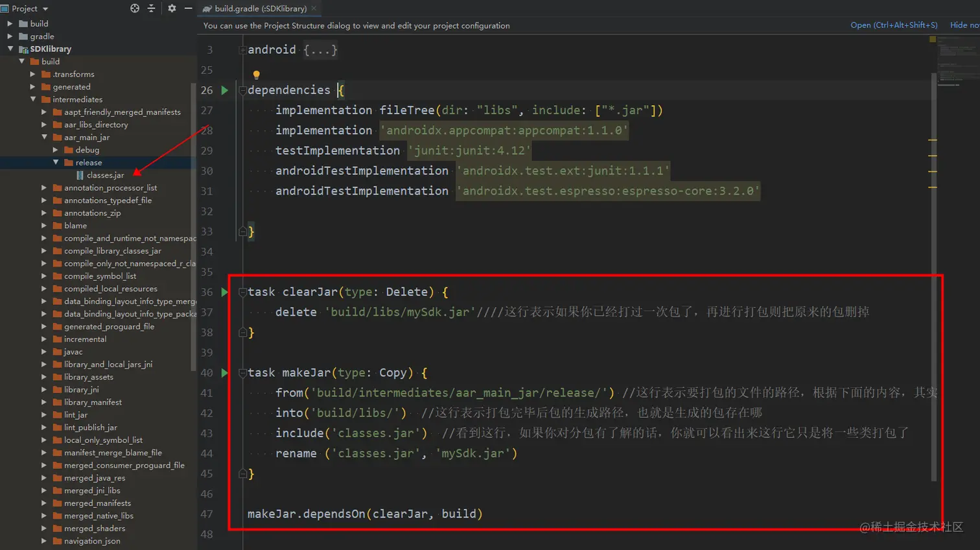Click the yellow lightbulb intention icon
Viewport: 980px width, 550px height.
click(257, 75)
